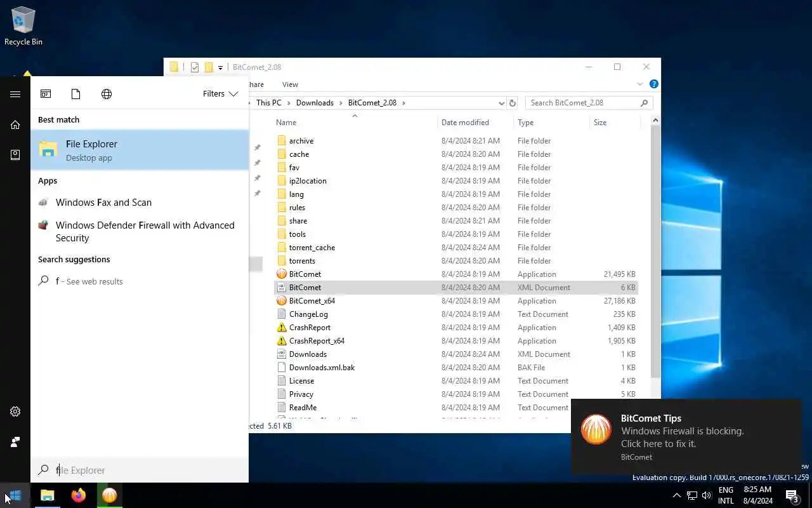This screenshot has width=812, height=508.
Task: Sort files by Date modified column
Action: [x=475, y=123]
